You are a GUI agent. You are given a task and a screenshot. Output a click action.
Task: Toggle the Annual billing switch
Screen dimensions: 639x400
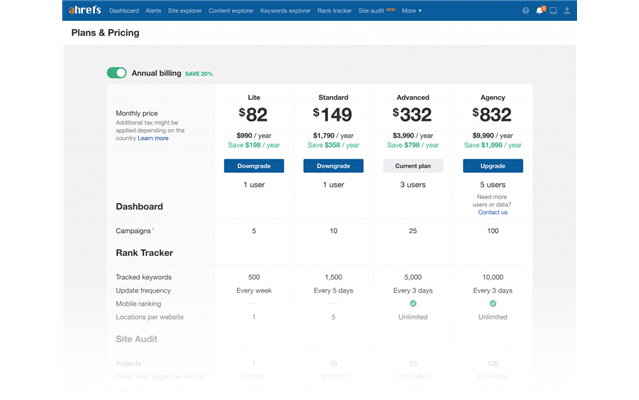[x=116, y=73]
